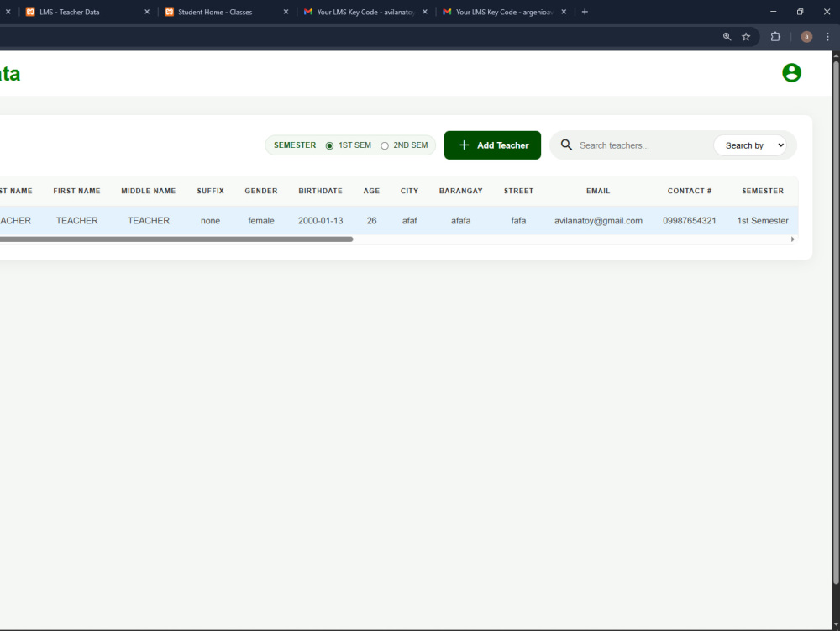The height and width of the screenshot is (631, 840).
Task: Click the CONTACT # column header
Action: [690, 191]
